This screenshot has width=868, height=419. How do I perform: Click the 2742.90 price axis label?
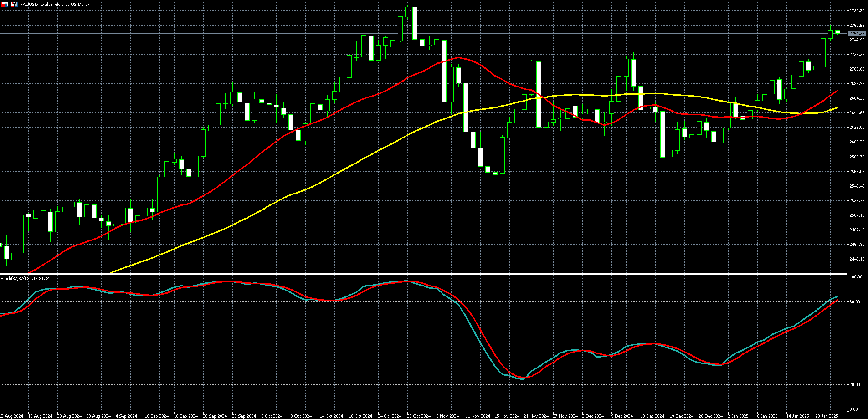(857, 40)
